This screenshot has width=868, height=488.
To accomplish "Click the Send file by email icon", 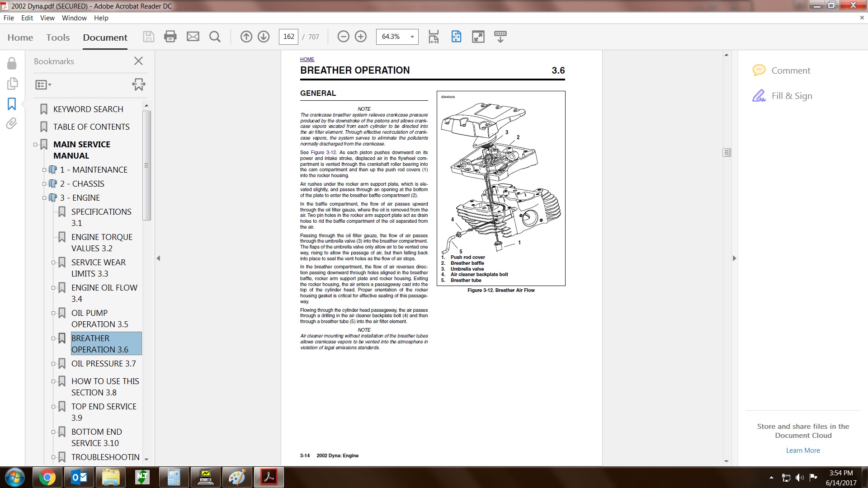I will pos(193,37).
